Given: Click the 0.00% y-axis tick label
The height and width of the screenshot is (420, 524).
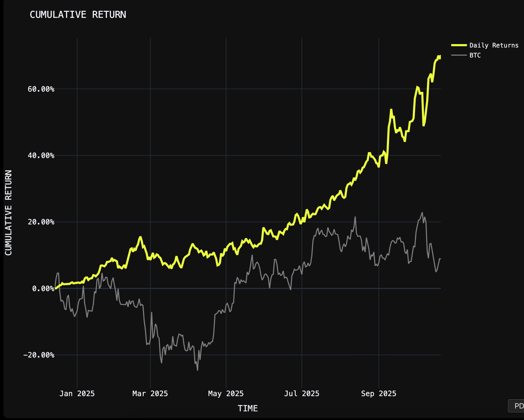Looking at the screenshot, I should (43, 289).
